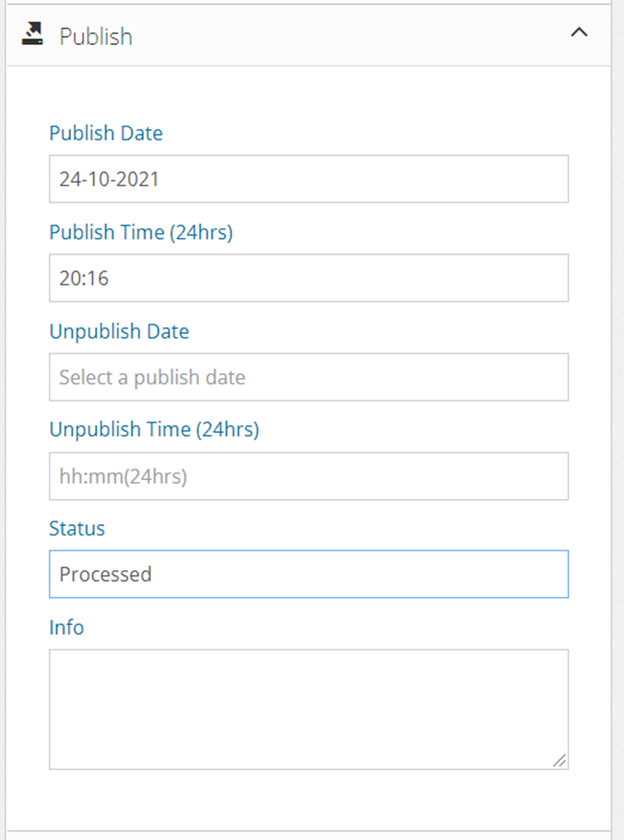
Task: Click the Publish Date label
Action: coord(106,133)
